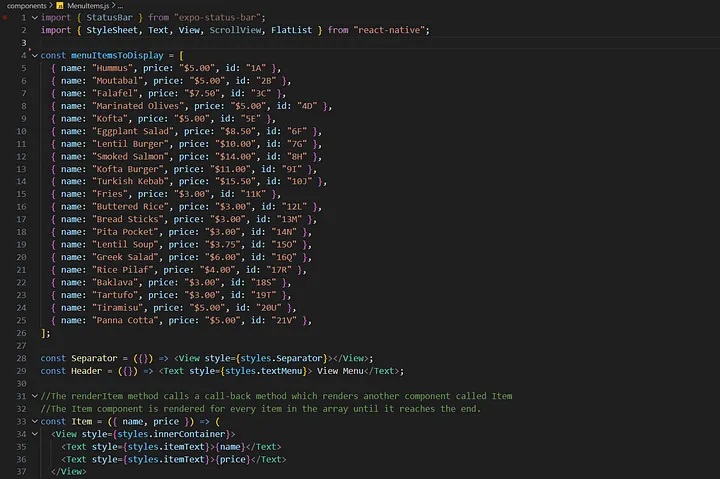Screen dimensions: 720x479
Task: Remove the red breakpoint on line 1
Action: pyautogui.click(x=7, y=18)
